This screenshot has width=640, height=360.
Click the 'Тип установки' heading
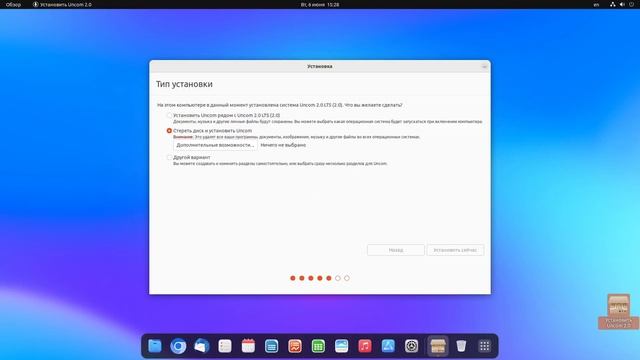[x=184, y=84]
